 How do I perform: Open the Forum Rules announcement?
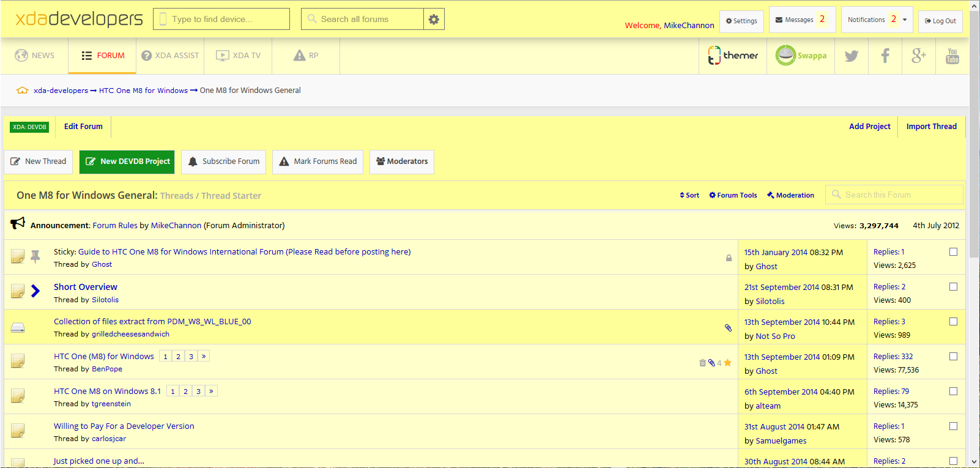click(x=115, y=225)
